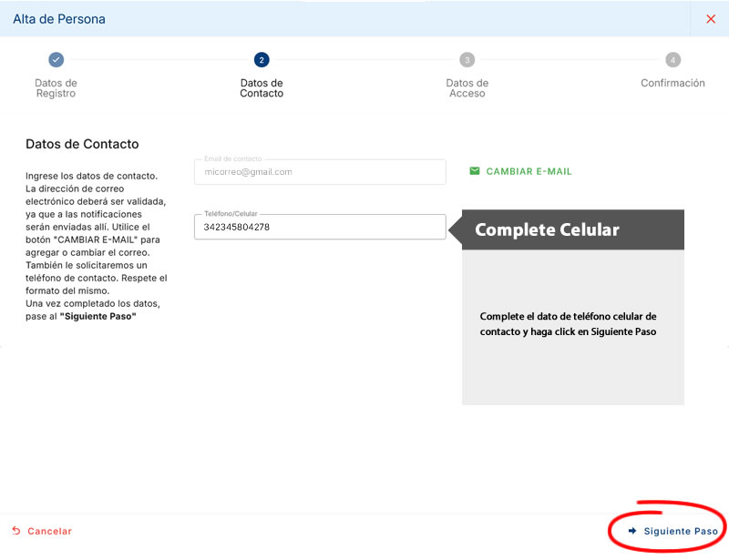
Task: Click the arrow icon beside Siguiente Paso
Action: coord(632,531)
